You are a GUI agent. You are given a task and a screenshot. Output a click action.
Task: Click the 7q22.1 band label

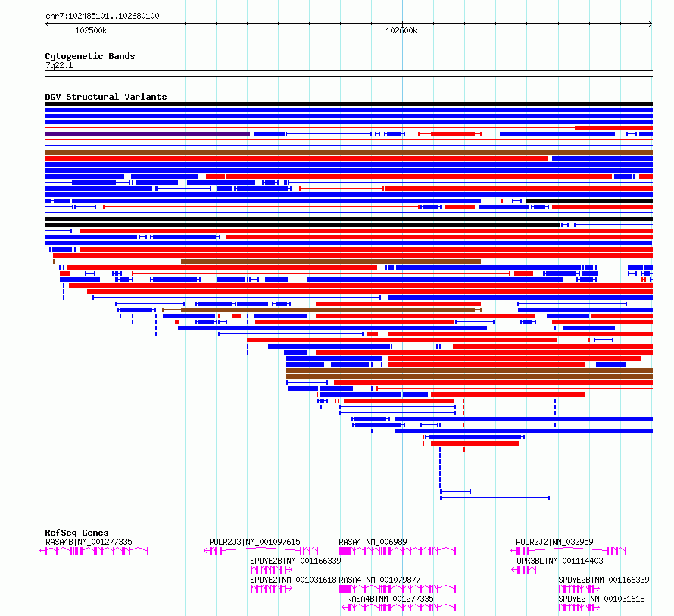tap(59, 65)
